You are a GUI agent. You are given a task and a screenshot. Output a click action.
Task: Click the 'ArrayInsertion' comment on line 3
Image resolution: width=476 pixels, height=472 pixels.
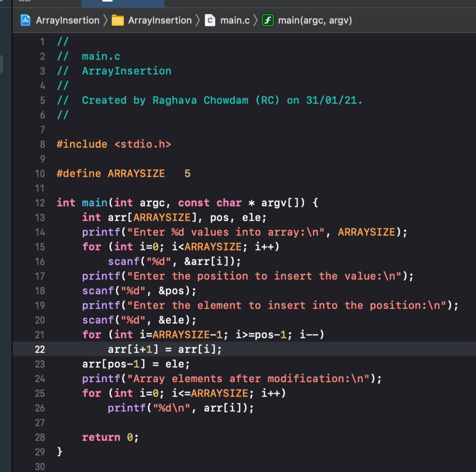(x=127, y=71)
